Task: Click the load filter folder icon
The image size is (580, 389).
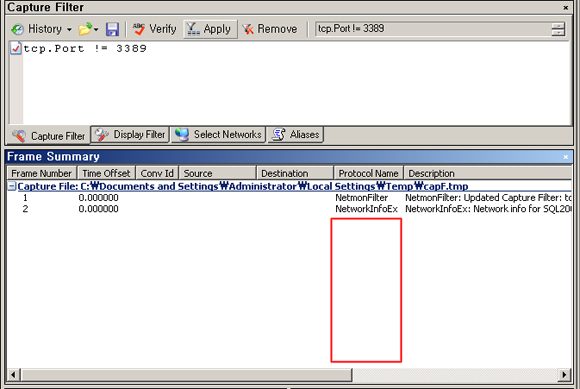Action: pyautogui.click(x=85, y=29)
